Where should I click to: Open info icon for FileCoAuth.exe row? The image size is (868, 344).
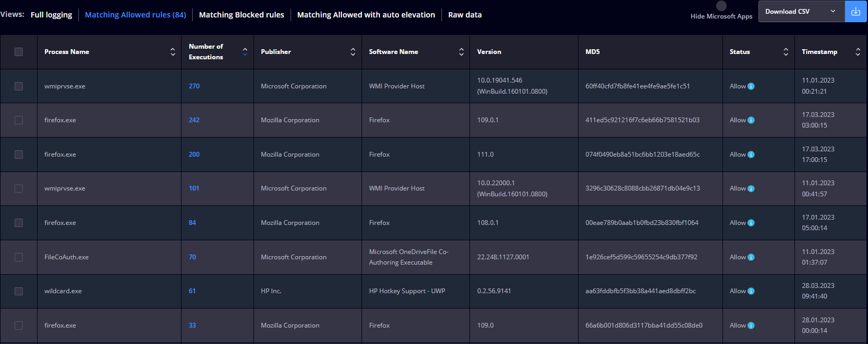click(751, 257)
